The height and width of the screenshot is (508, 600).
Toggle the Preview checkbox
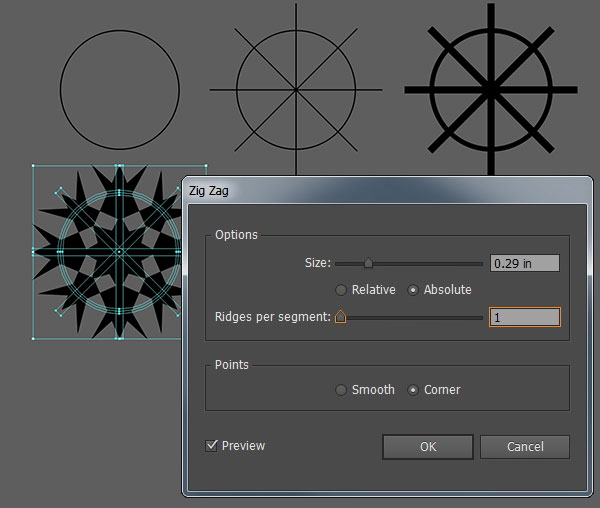click(211, 446)
